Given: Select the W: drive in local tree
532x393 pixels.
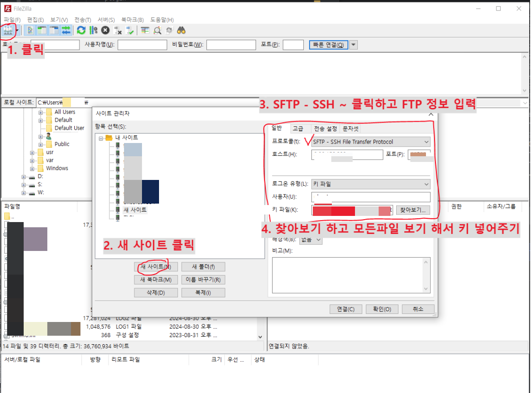Looking at the screenshot, I should (x=41, y=192).
